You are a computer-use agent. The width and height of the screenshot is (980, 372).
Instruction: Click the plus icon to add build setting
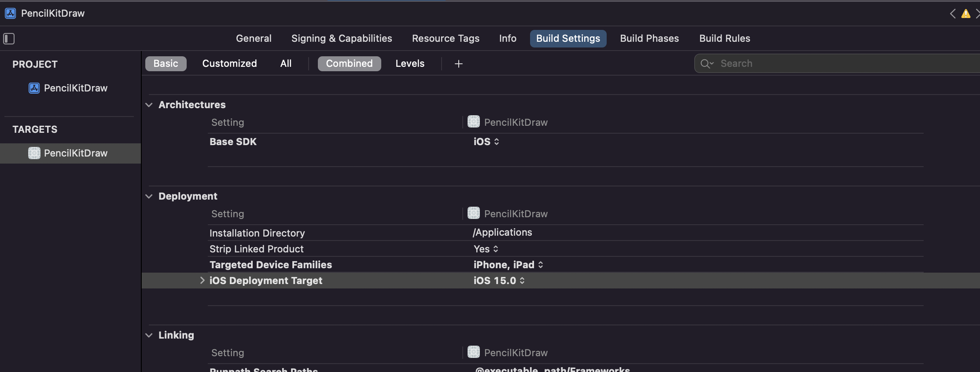coord(458,64)
